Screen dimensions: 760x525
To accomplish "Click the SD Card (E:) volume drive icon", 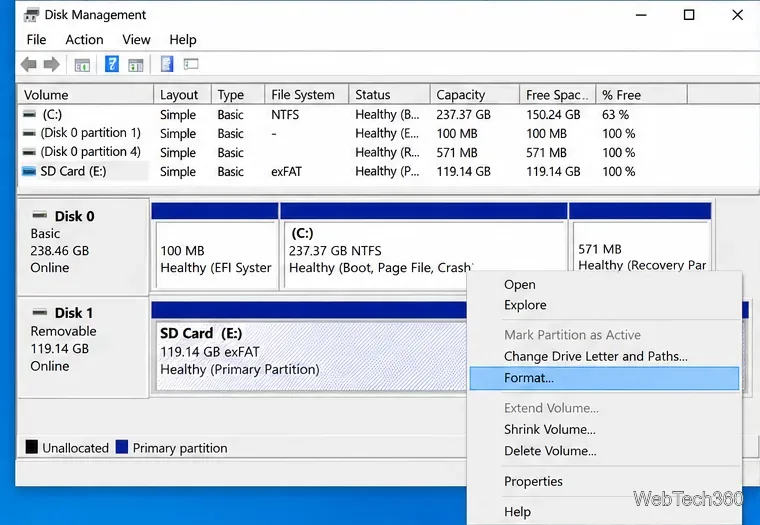I will [x=30, y=171].
